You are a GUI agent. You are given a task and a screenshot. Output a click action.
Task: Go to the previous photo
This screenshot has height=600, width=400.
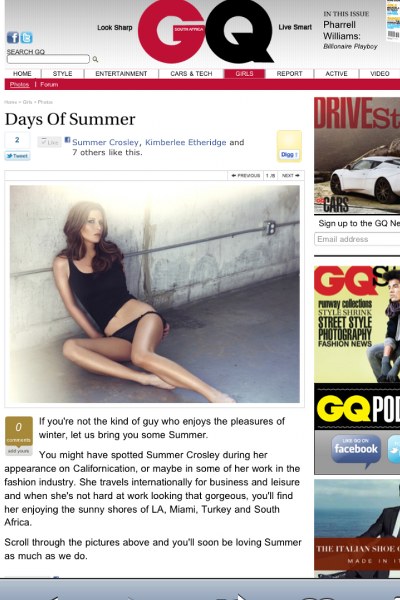coord(246,175)
